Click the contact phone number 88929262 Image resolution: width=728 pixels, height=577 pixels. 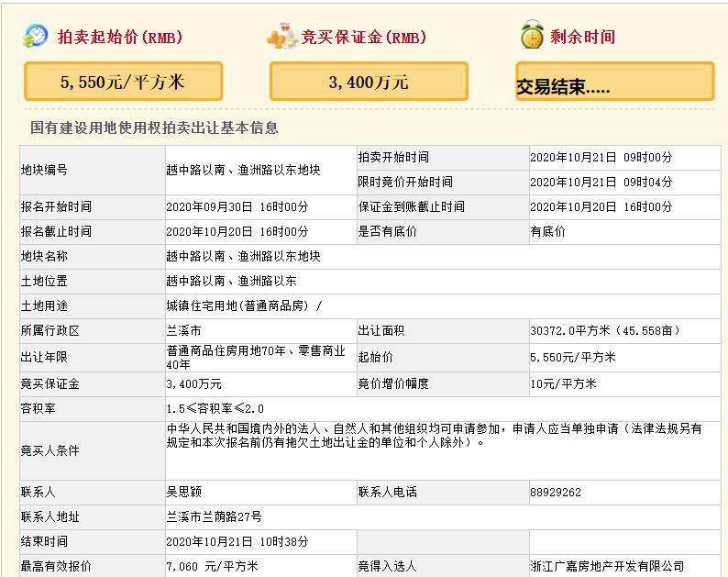[x=555, y=493]
